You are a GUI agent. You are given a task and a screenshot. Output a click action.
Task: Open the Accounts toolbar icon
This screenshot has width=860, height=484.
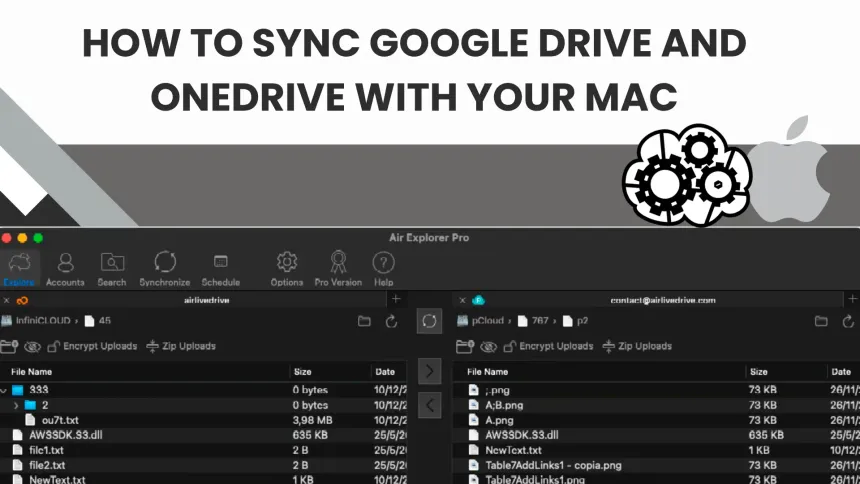(65, 269)
